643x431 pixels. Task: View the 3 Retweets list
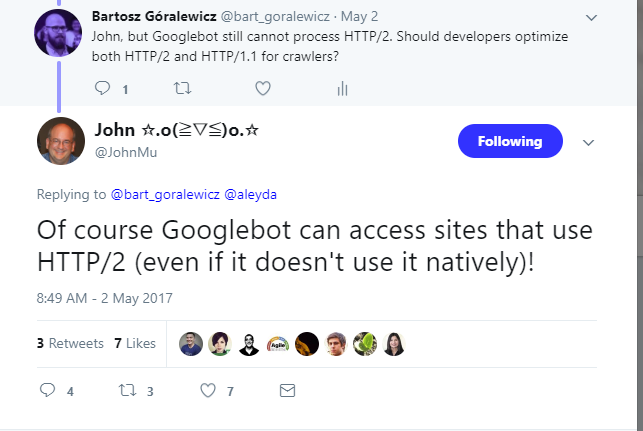coord(70,343)
